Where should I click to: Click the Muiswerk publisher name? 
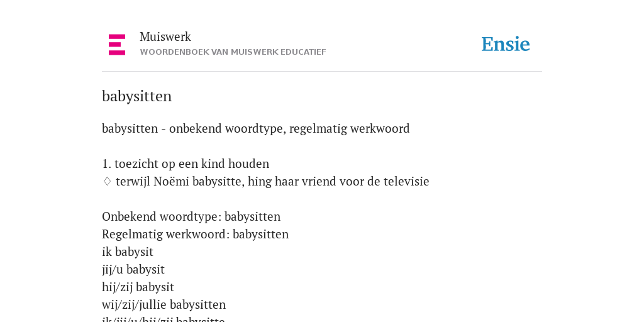pyautogui.click(x=165, y=36)
